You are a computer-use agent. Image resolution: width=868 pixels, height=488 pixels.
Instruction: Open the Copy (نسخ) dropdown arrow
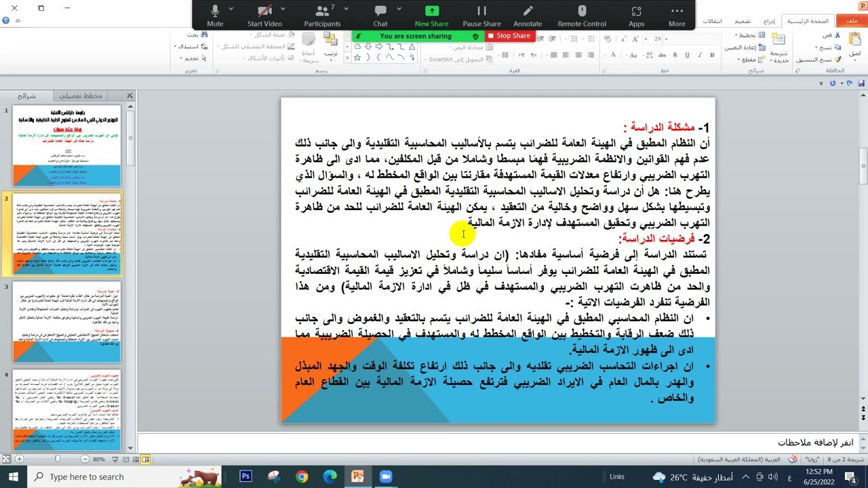[816, 47]
